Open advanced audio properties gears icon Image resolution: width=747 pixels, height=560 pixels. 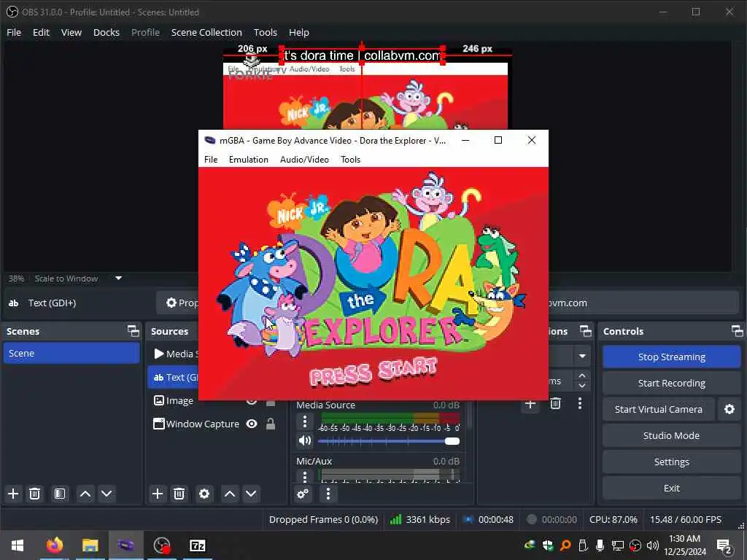303,494
